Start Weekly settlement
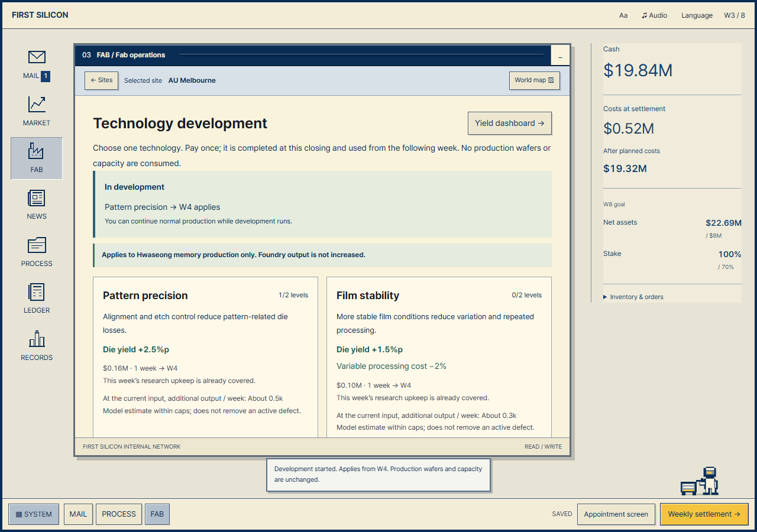Screen dimensions: 757x532 click(x=704, y=514)
